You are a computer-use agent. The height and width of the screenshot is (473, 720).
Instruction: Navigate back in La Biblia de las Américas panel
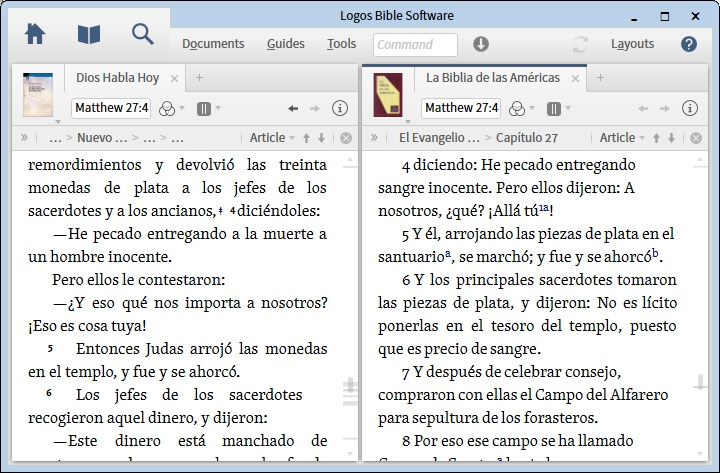643,108
